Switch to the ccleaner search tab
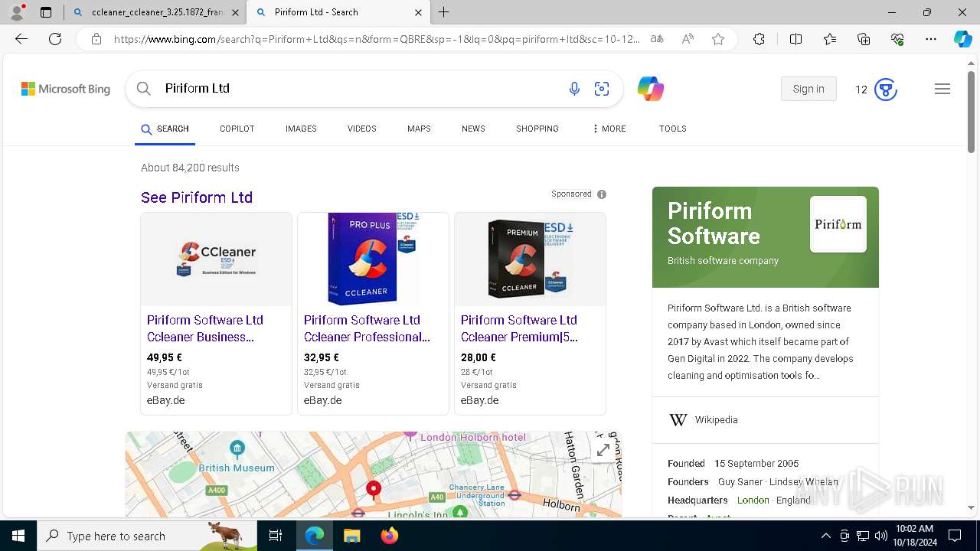Image resolution: width=980 pixels, height=551 pixels. click(153, 12)
